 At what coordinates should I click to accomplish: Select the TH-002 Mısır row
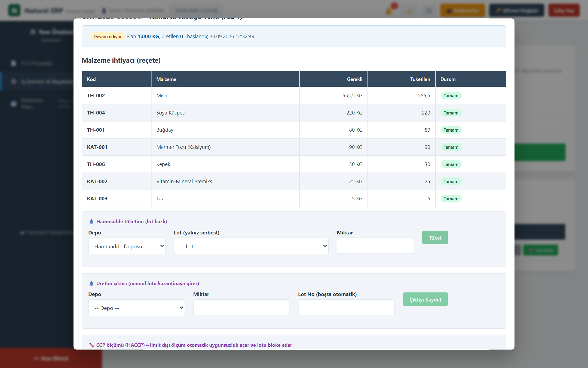(294, 95)
